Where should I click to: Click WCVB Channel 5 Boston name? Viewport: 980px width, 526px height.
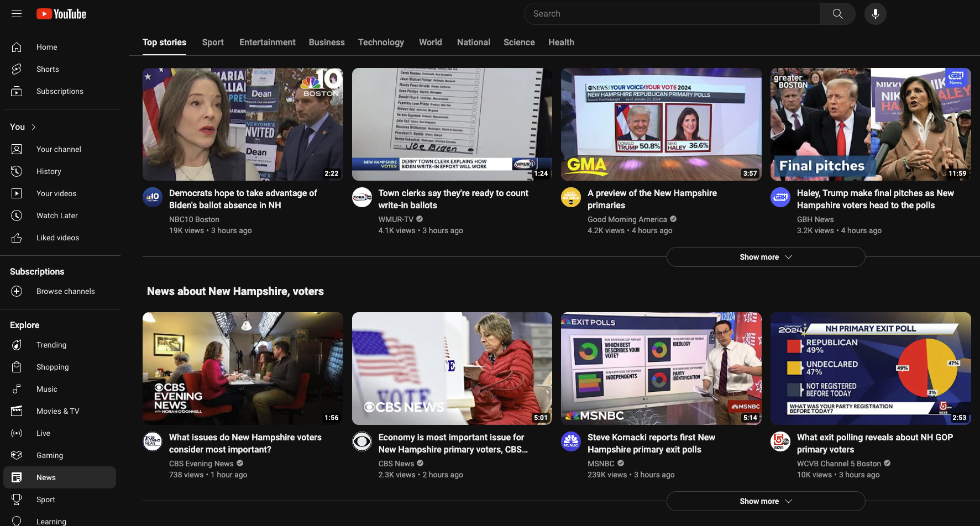point(839,464)
